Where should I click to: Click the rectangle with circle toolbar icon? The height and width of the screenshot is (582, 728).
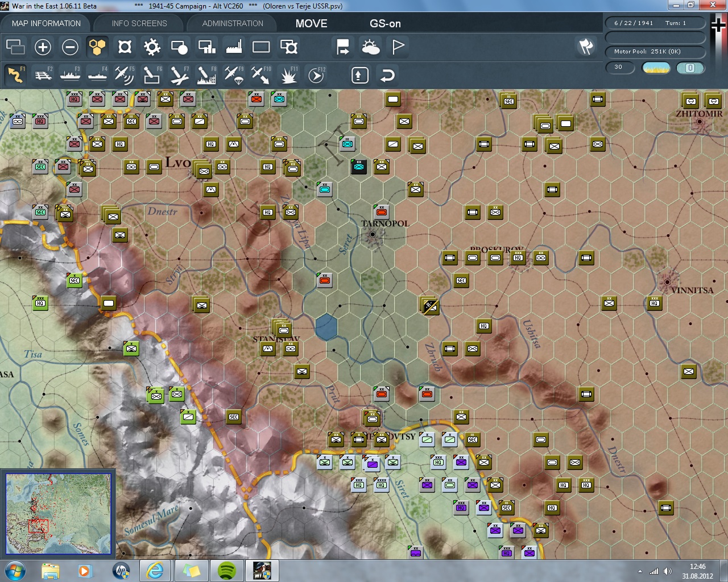179,47
